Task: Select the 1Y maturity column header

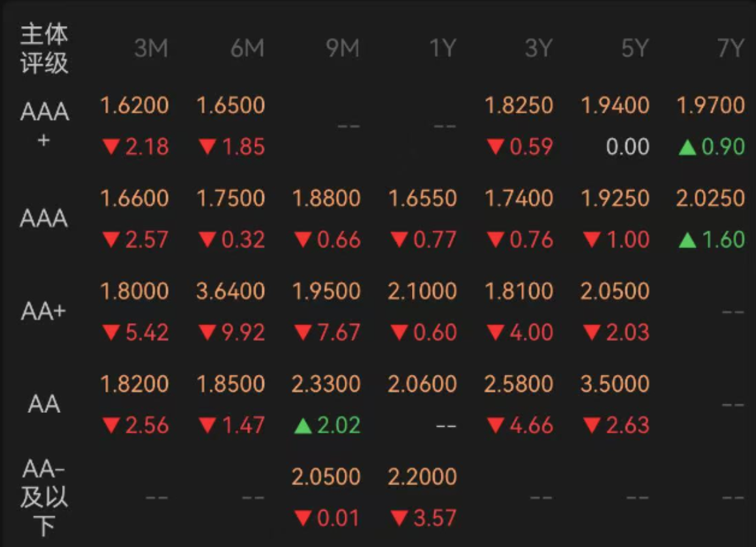Action: [443, 48]
